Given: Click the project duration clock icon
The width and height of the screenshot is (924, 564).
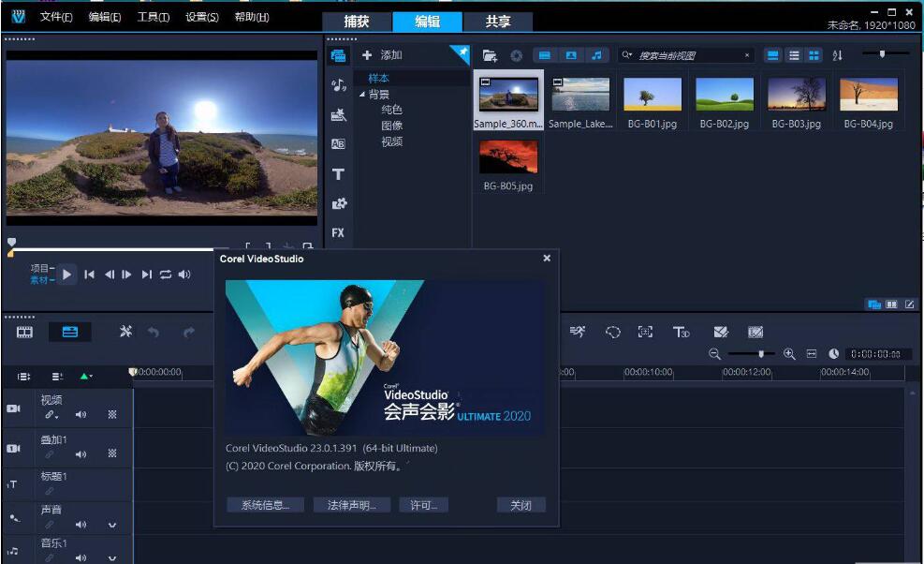Looking at the screenshot, I should [834, 354].
